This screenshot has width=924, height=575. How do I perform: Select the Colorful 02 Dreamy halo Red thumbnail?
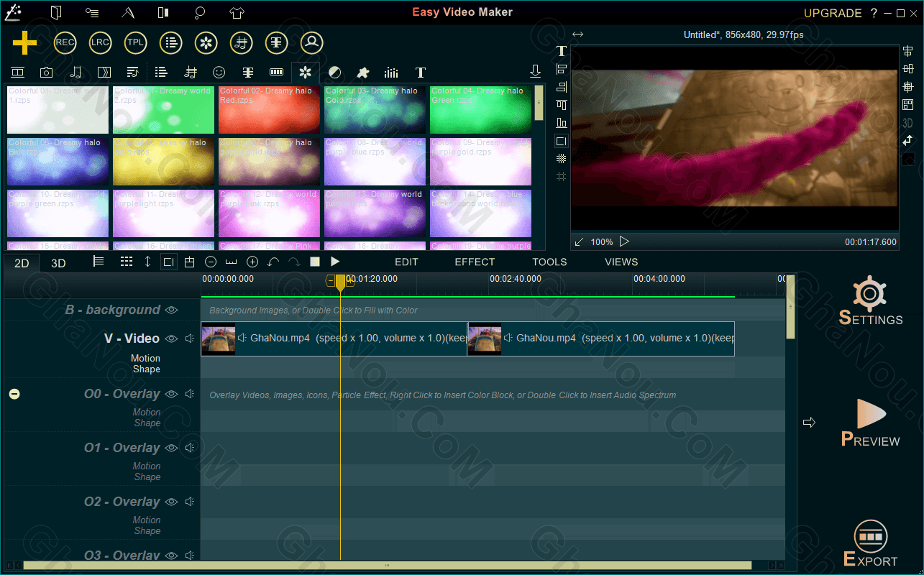tap(269, 110)
